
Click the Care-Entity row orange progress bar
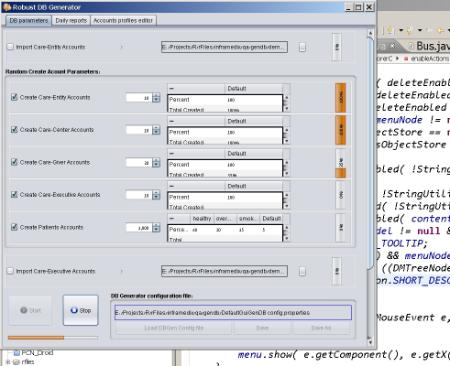[x=340, y=98]
